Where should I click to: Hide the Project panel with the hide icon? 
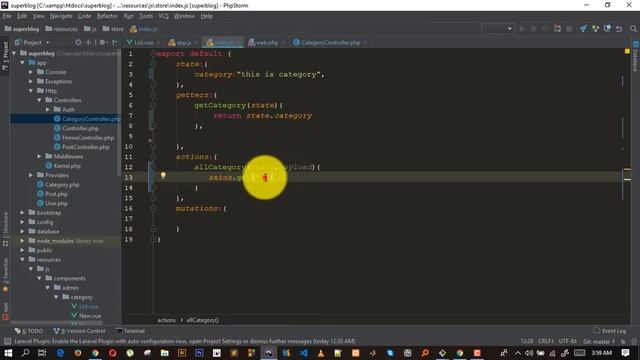[115, 42]
